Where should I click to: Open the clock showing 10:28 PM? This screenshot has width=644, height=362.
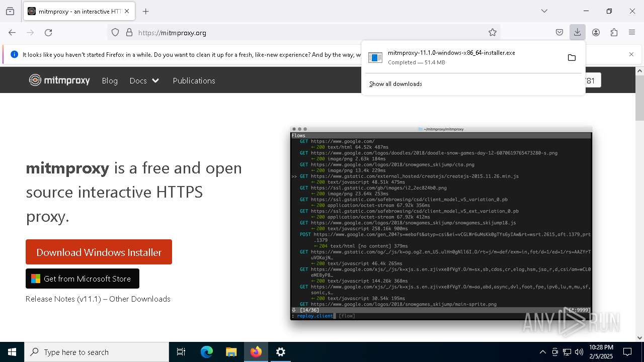click(601, 352)
